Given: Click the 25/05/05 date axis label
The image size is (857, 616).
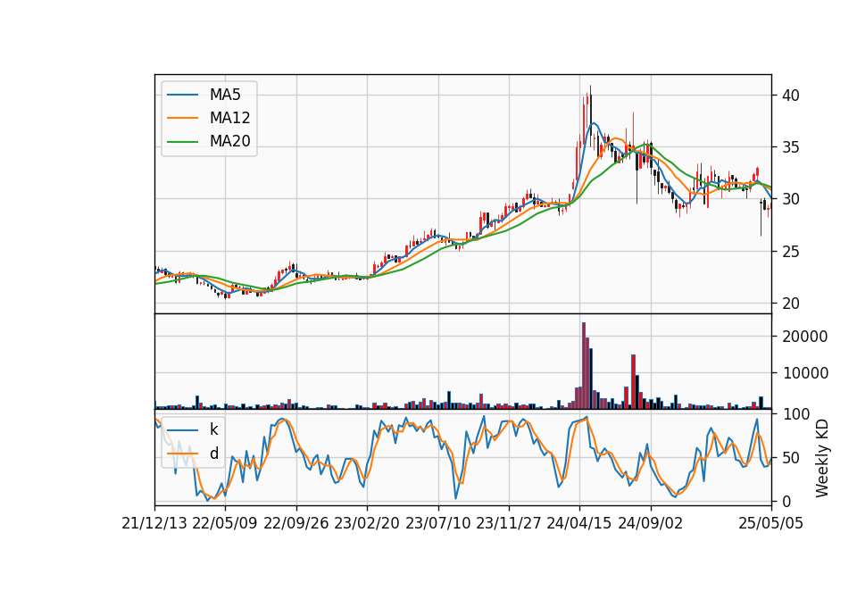Looking at the screenshot, I should pos(771,523).
